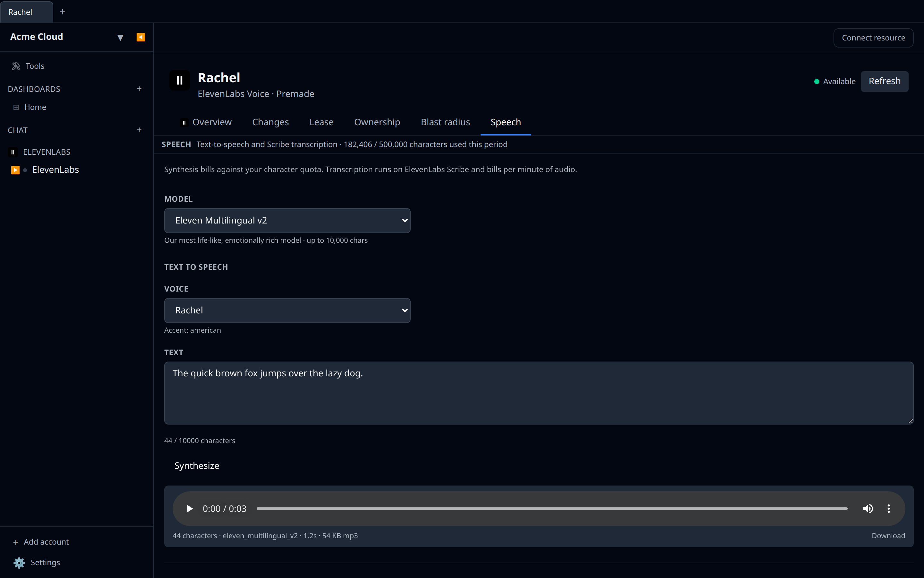
Task: Click the Rachel voice logo icon
Action: click(179, 80)
